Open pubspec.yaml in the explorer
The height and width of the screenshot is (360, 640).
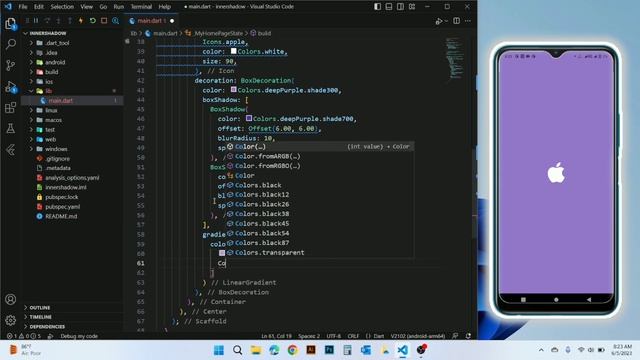(62, 207)
